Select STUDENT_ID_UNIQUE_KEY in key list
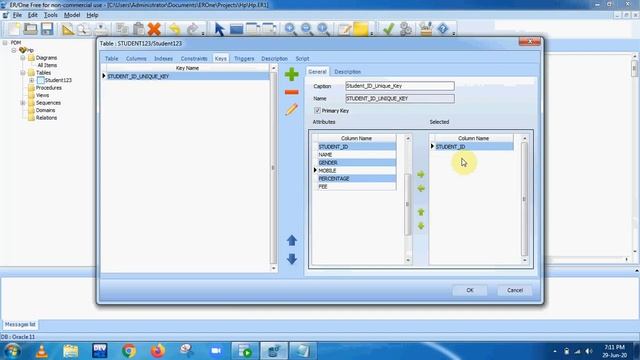Viewport: 640px width, 360px height. (x=187, y=76)
